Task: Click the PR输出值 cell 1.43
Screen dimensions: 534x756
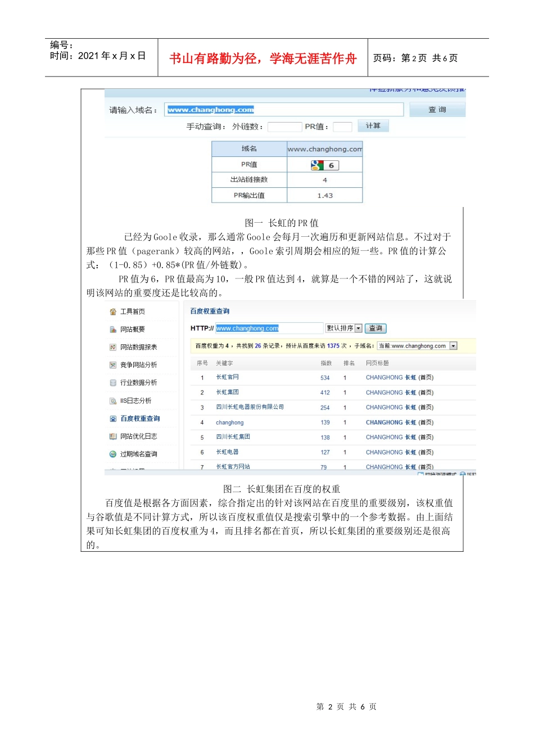Action: (325, 195)
